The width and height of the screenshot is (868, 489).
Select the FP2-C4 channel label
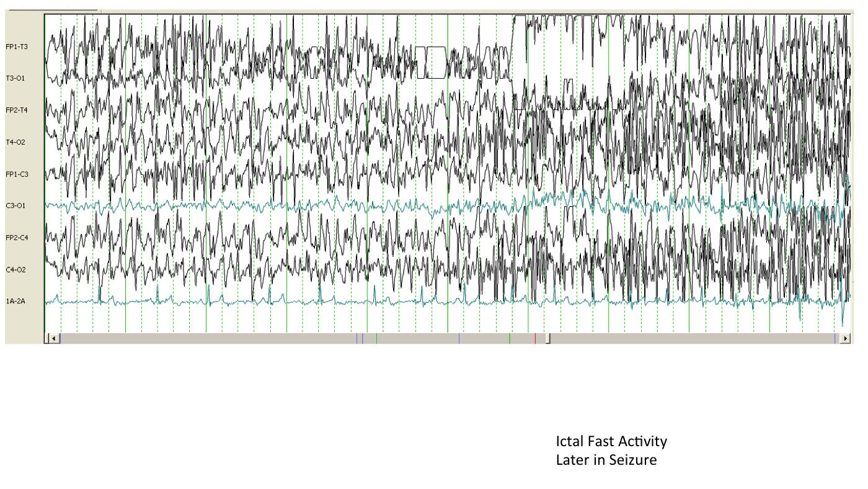[17, 238]
